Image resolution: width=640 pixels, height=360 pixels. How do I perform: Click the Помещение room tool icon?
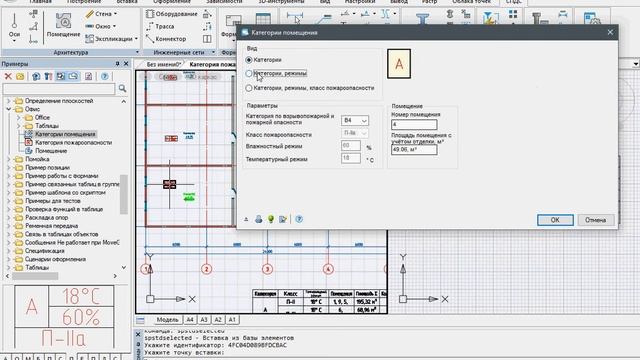[x=63, y=20]
